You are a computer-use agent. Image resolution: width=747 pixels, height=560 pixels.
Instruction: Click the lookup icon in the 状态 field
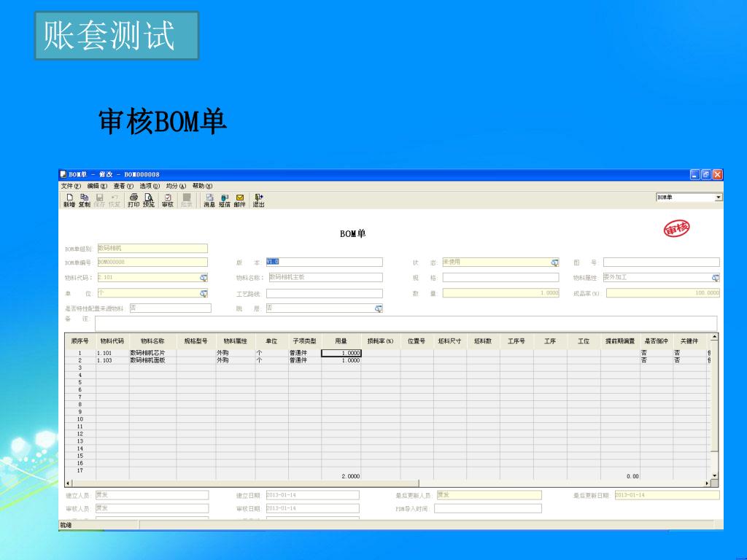tap(554, 262)
